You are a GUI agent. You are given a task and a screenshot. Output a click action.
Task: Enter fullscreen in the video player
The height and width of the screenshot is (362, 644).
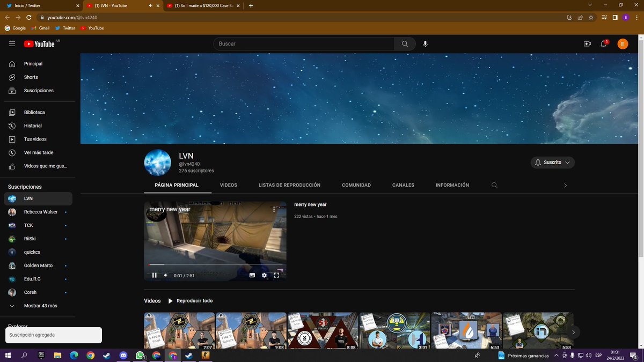point(276,275)
